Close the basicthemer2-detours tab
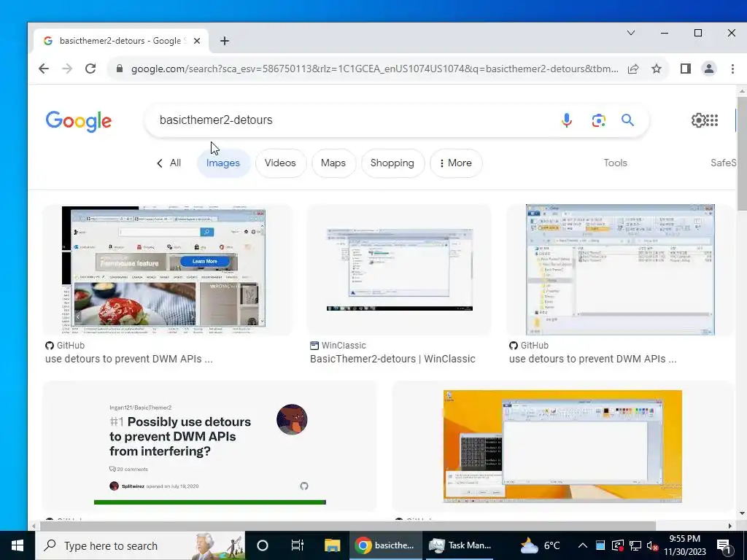This screenshot has width=747, height=560. [198, 41]
